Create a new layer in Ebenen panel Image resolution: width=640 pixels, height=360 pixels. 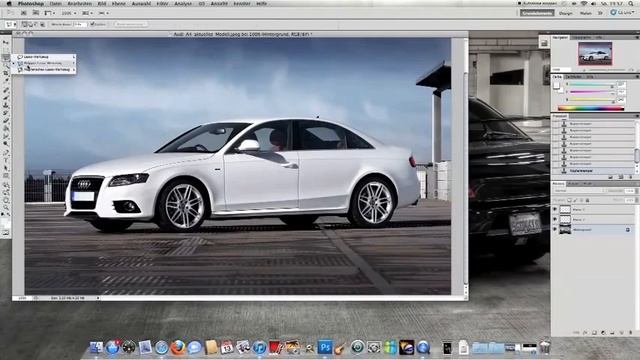point(621,333)
